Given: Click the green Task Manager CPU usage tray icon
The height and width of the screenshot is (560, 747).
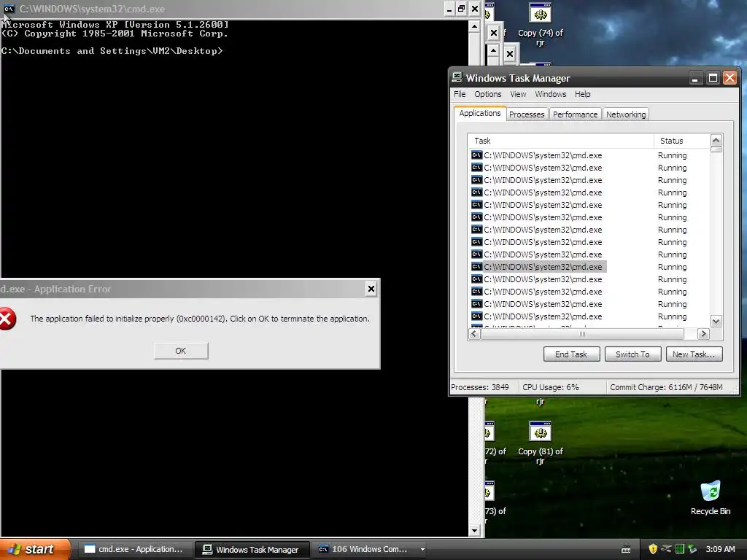Looking at the screenshot, I should point(680,549).
